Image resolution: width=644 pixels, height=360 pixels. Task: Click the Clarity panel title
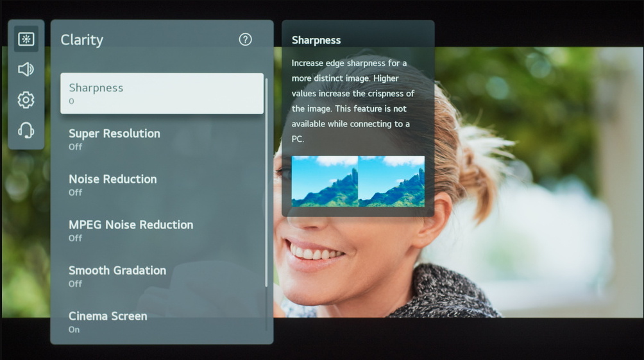click(81, 40)
